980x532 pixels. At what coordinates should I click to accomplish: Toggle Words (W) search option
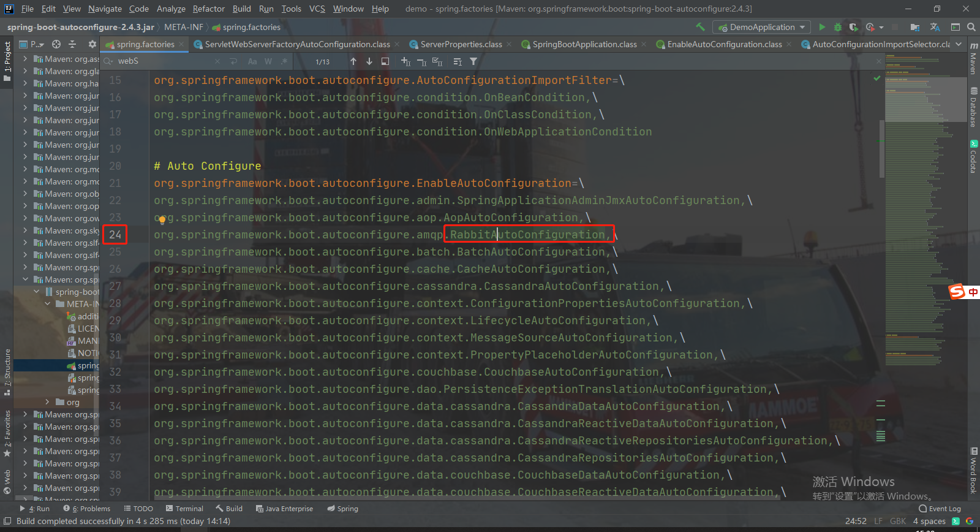coord(268,61)
